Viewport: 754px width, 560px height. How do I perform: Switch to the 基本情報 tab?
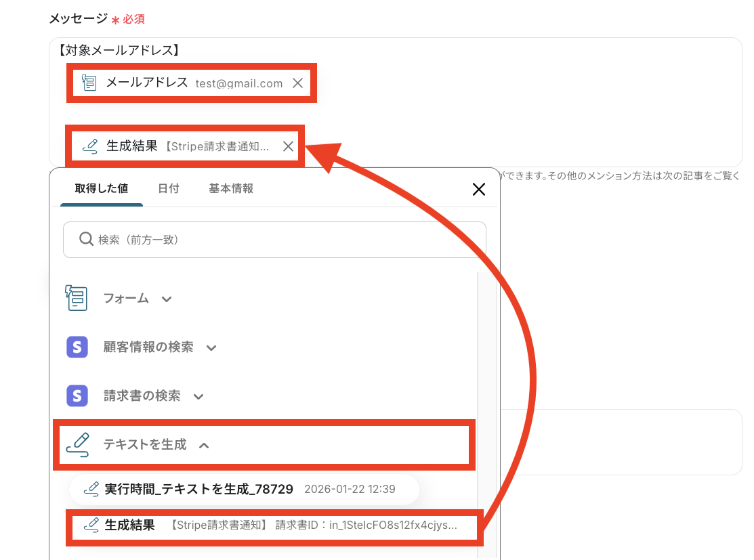(x=231, y=188)
